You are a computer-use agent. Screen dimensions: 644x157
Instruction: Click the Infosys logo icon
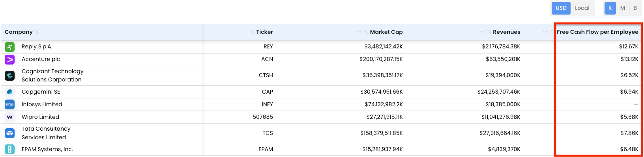(x=9, y=104)
